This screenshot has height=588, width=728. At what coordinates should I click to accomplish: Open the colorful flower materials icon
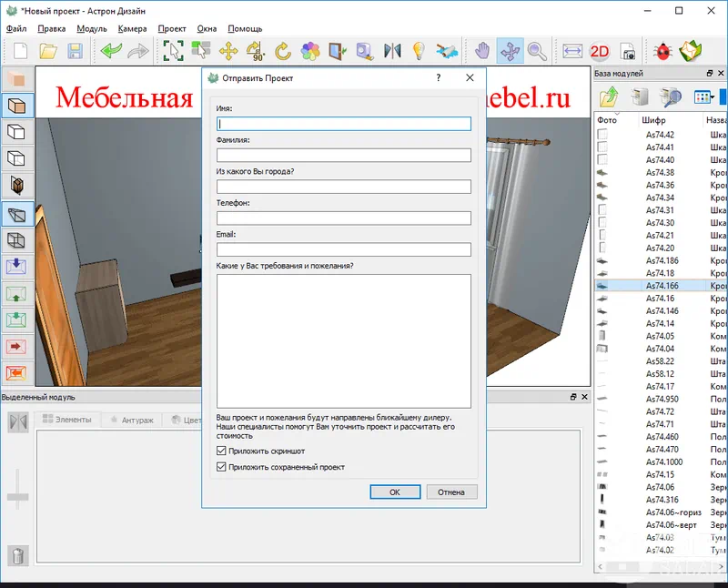pyautogui.click(x=310, y=51)
